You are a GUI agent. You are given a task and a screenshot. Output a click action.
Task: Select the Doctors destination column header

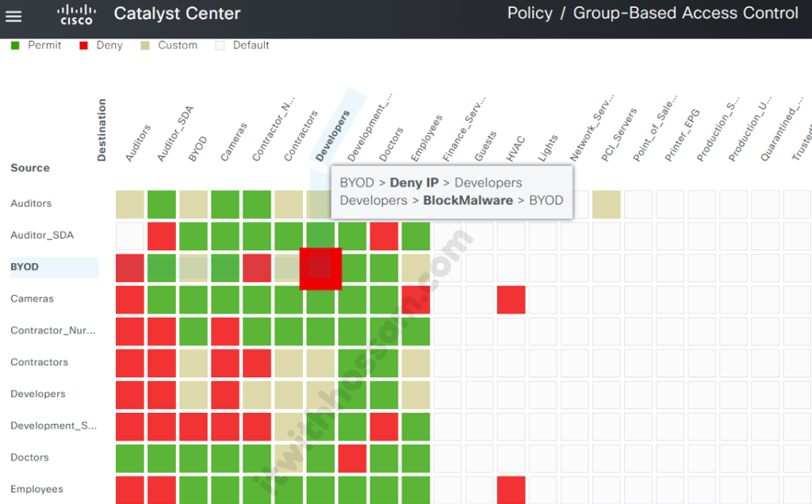391,144
